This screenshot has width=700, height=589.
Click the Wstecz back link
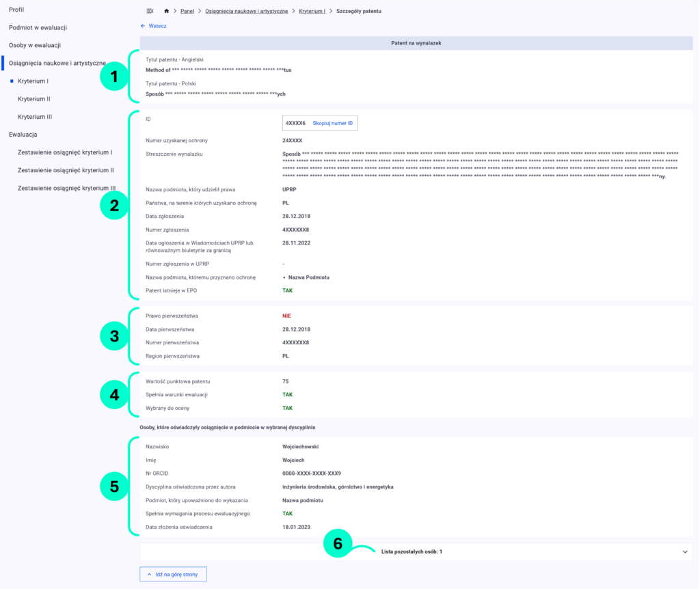[154, 26]
